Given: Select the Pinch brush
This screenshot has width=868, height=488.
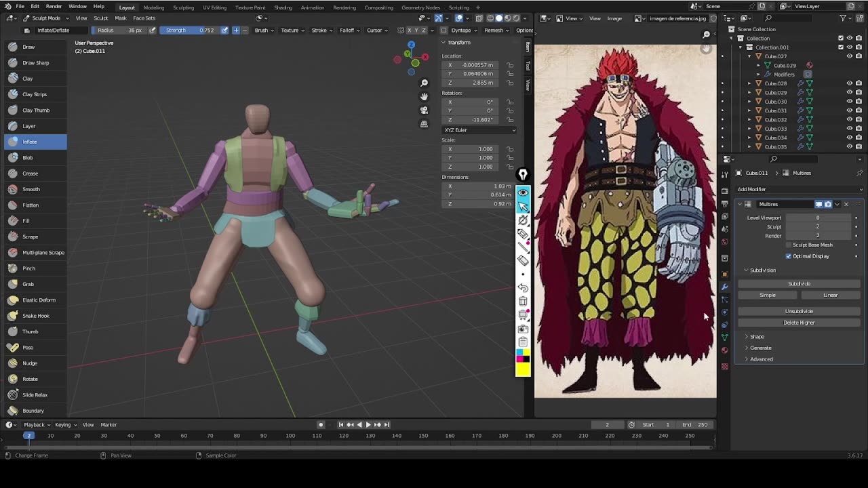Looking at the screenshot, I should [x=35, y=268].
